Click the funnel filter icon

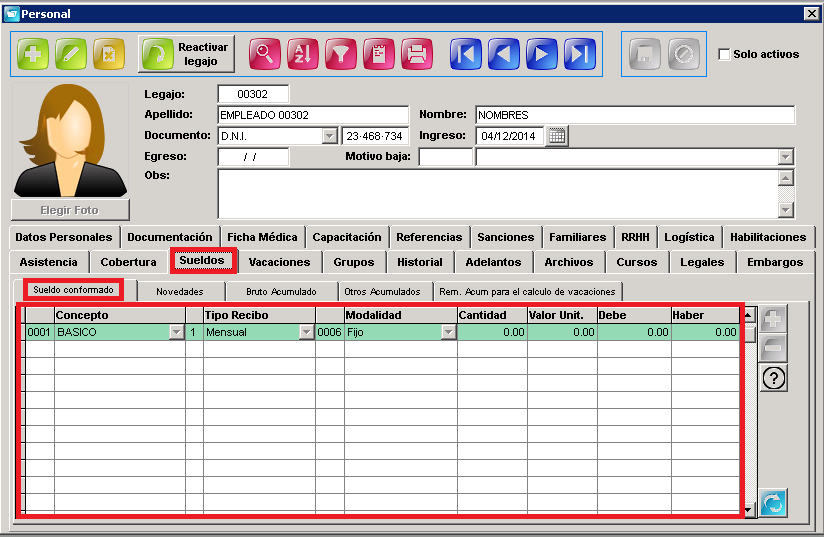tap(341, 54)
